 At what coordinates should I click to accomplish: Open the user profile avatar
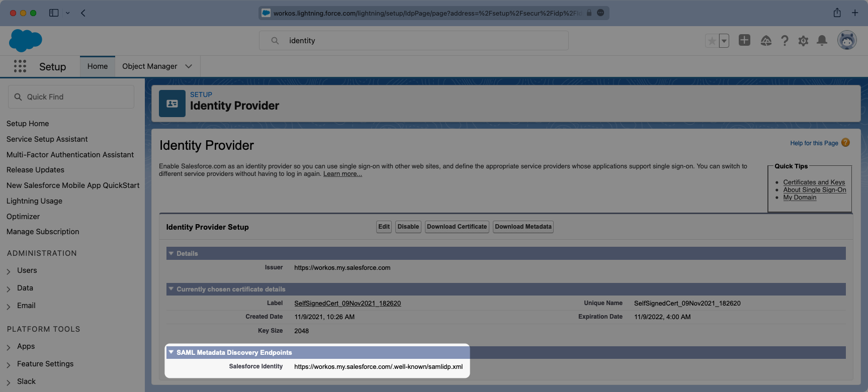tap(847, 40)
